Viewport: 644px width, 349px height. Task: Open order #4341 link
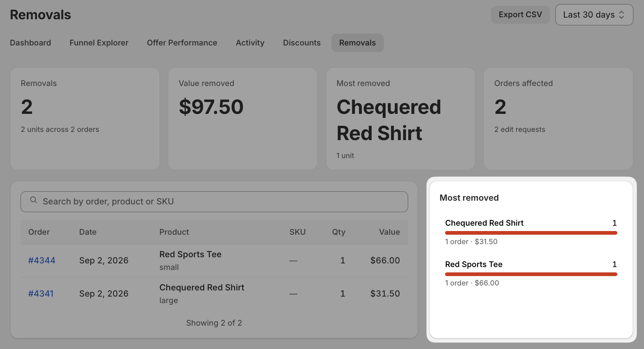[41, 294]
